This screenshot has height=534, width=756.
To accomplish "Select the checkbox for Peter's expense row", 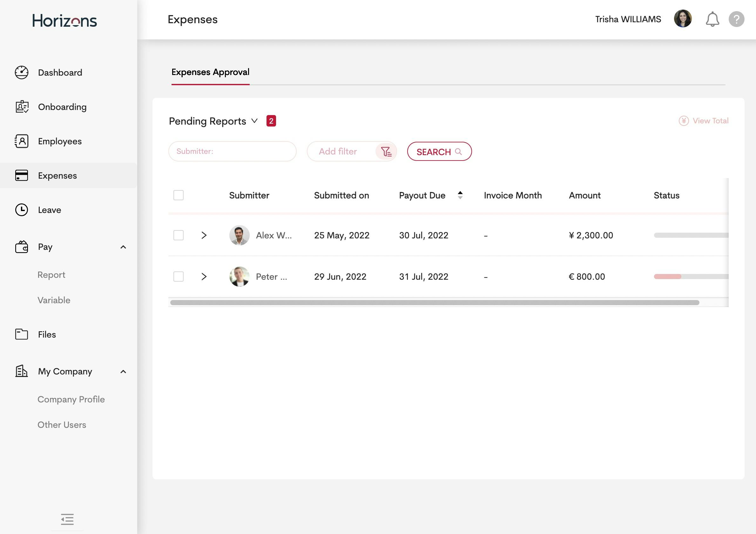I will (x=178, y=277).
